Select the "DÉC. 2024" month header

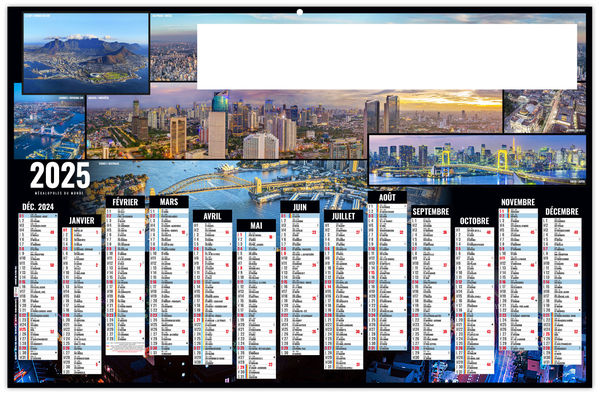38,207
